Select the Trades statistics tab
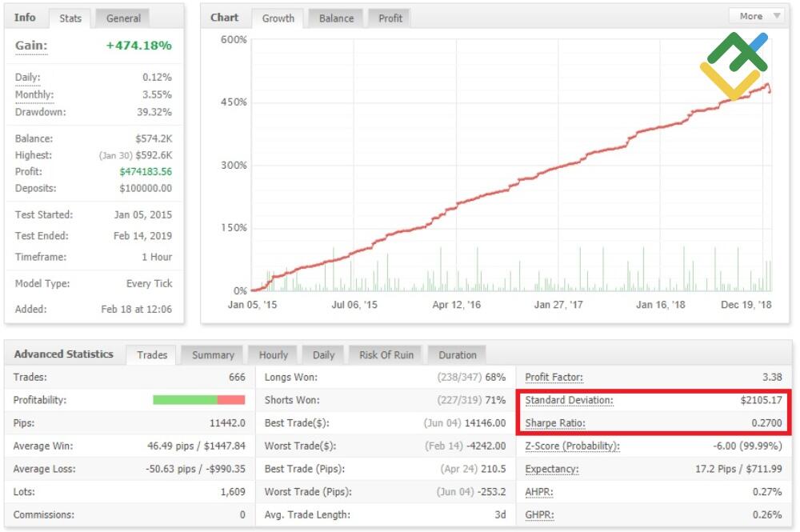 (151, 354)
